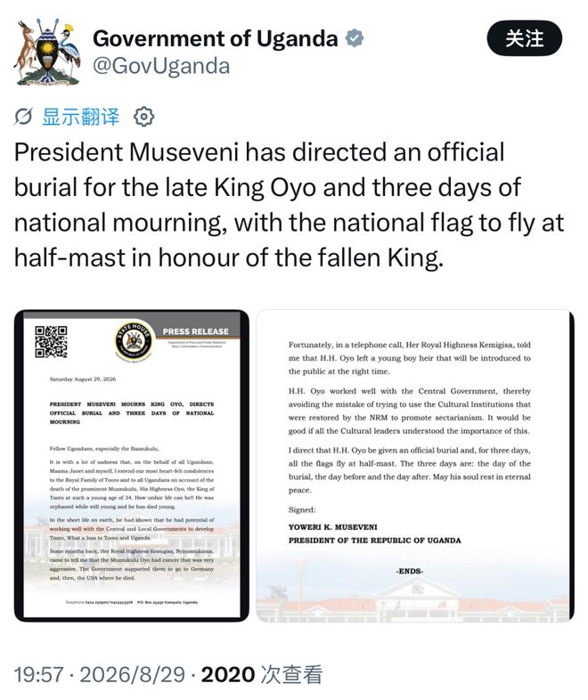Click the tweet text about King Oyo

coord(289,205)
